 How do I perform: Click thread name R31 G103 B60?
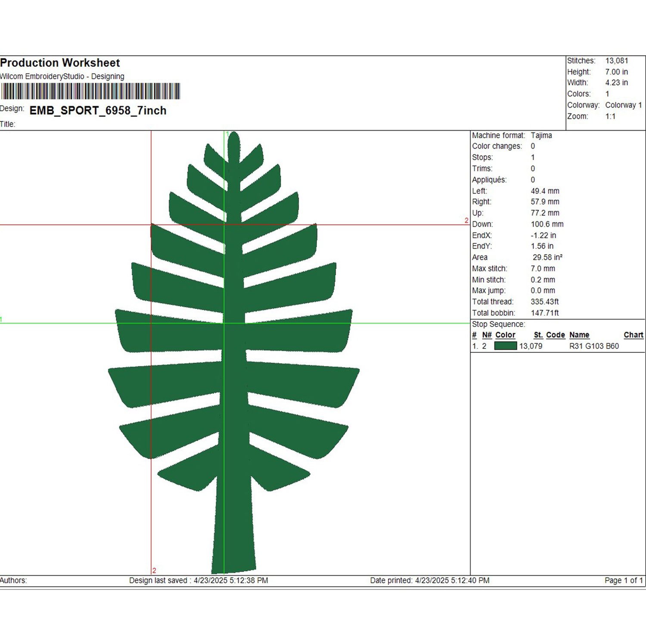pos(594,346)
